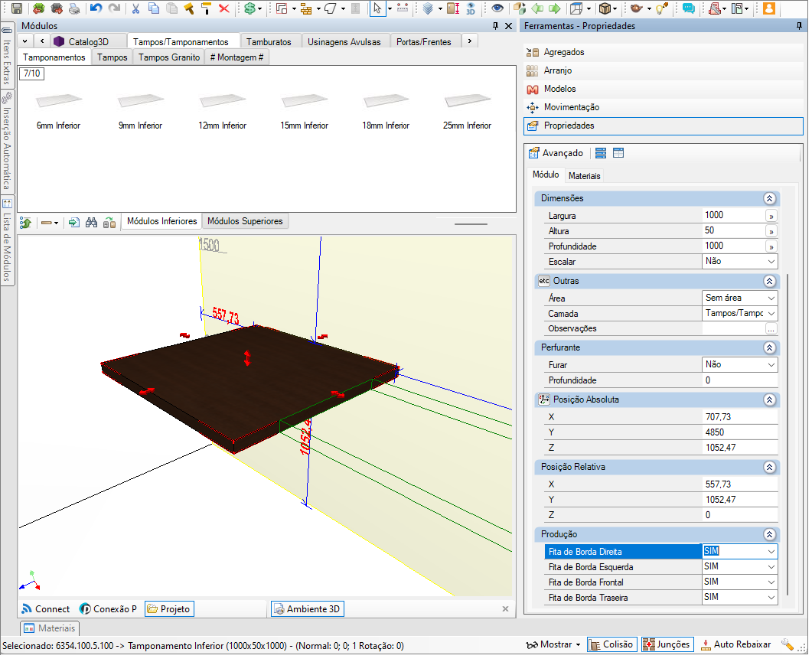Click the Largura value field
The width and height of the screenshot is (812, 662).
pos(733,216)
